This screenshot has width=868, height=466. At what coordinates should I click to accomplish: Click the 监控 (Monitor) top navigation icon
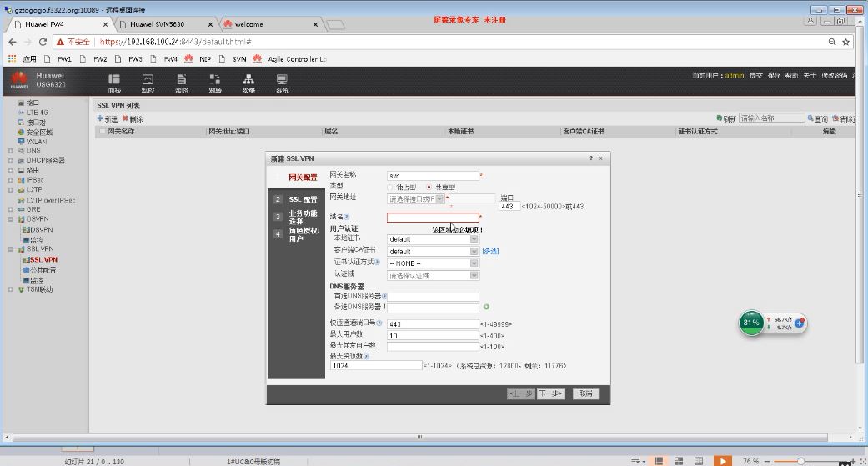pyautogui.click(x=148, y=82)
